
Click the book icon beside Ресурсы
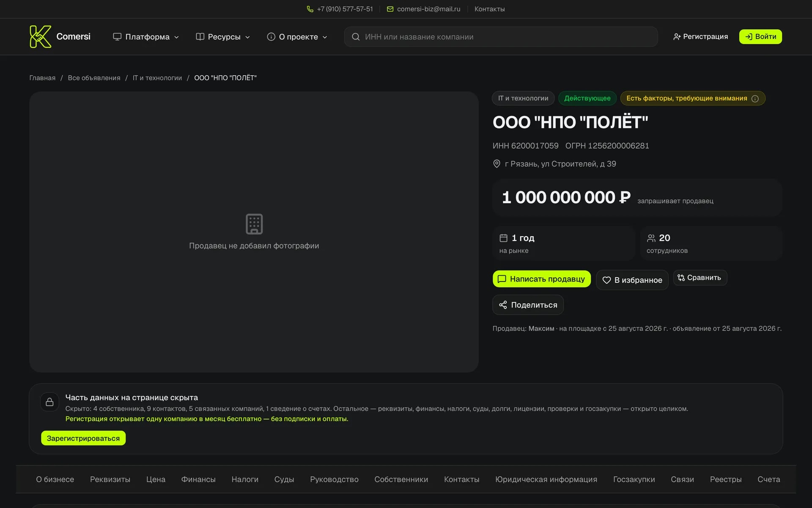200,37
